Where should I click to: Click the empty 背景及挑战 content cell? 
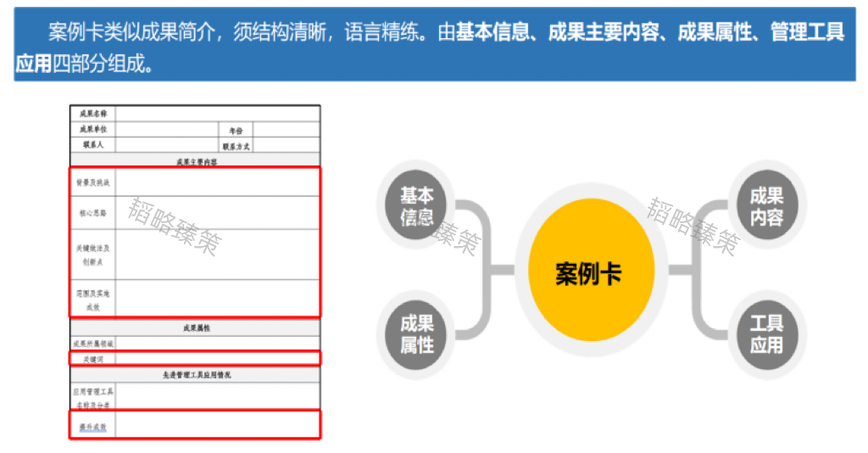(x=217, y=182)
